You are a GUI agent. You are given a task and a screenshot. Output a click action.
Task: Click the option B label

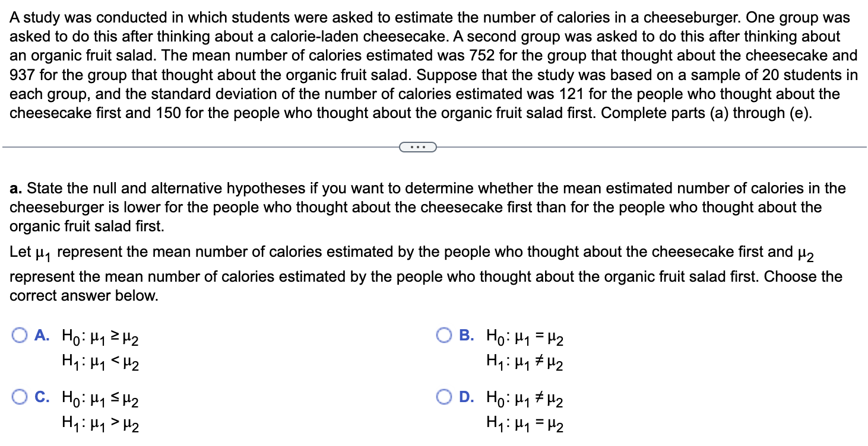[466, 336]
